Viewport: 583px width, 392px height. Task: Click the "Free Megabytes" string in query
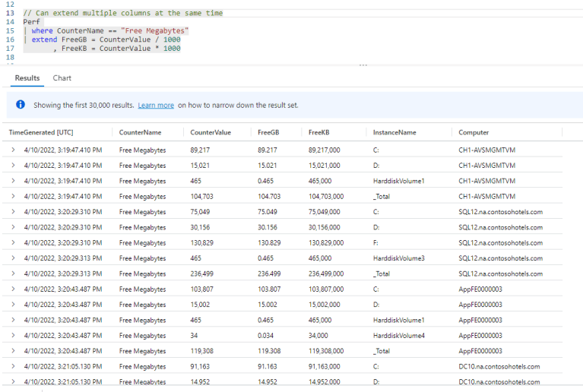point(154,31)
